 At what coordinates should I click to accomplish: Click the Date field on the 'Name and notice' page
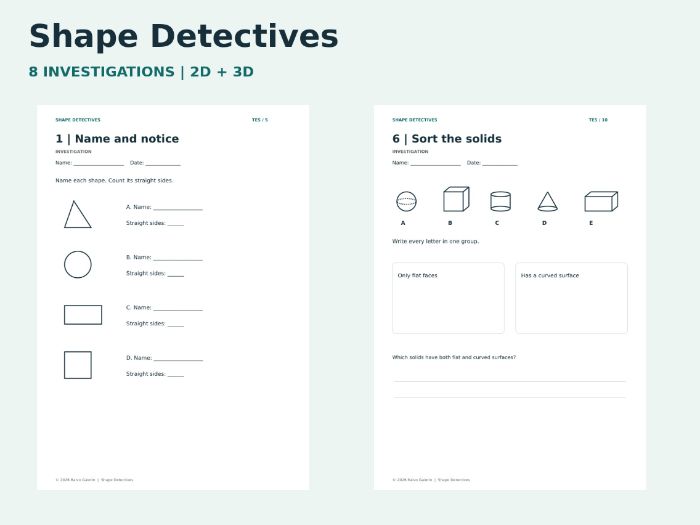[x=163, y=163]
